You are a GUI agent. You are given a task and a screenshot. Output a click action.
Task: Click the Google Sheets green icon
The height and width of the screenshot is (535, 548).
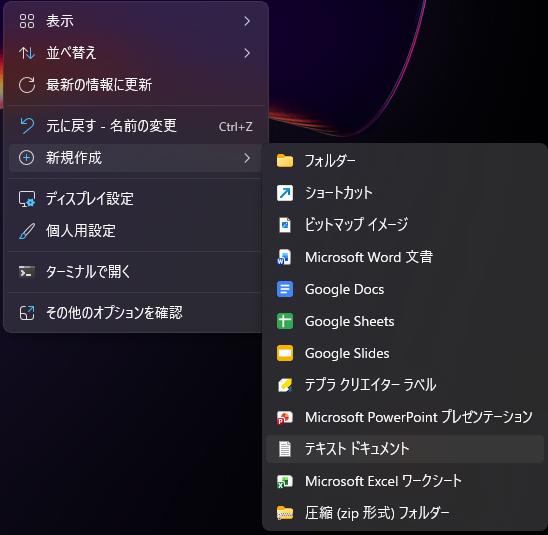[285, 321]
